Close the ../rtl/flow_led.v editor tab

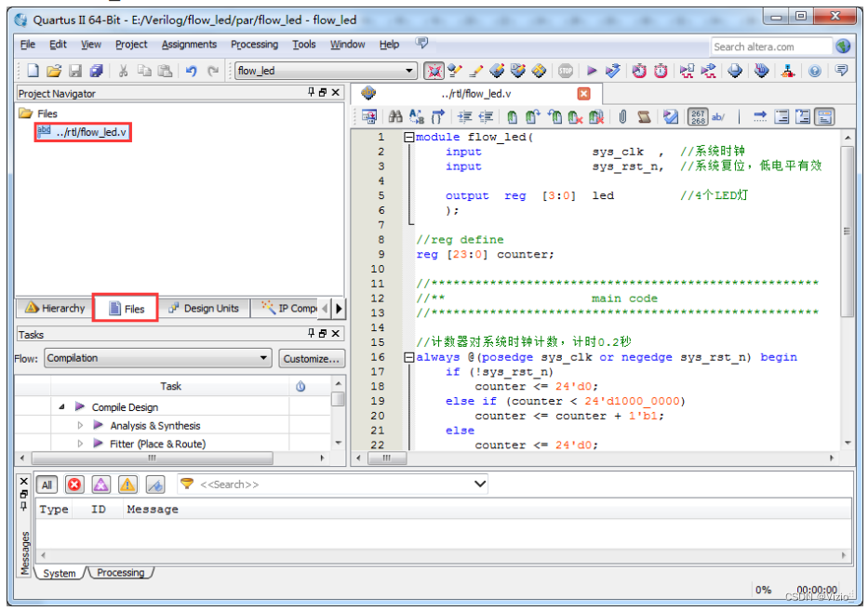(x=583, y=94)
